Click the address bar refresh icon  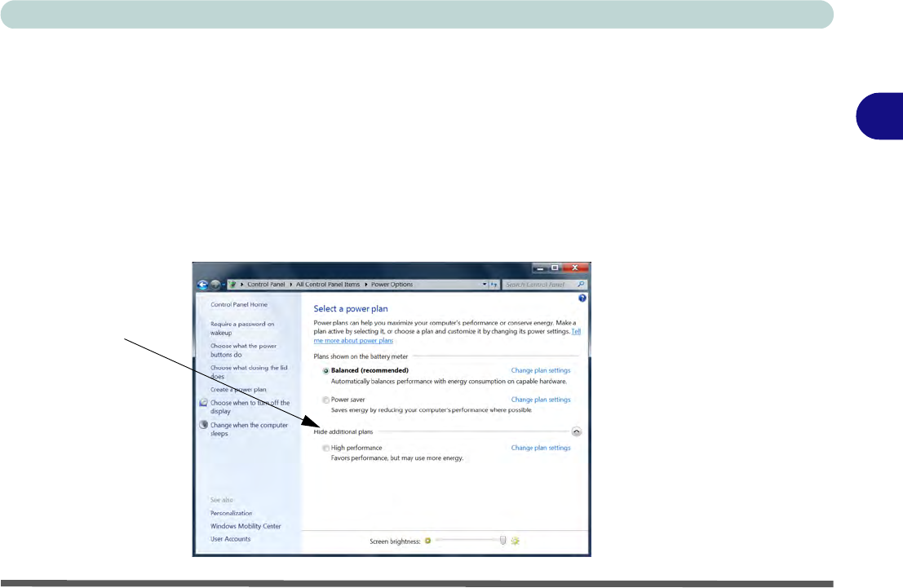[x=494, y=285]
